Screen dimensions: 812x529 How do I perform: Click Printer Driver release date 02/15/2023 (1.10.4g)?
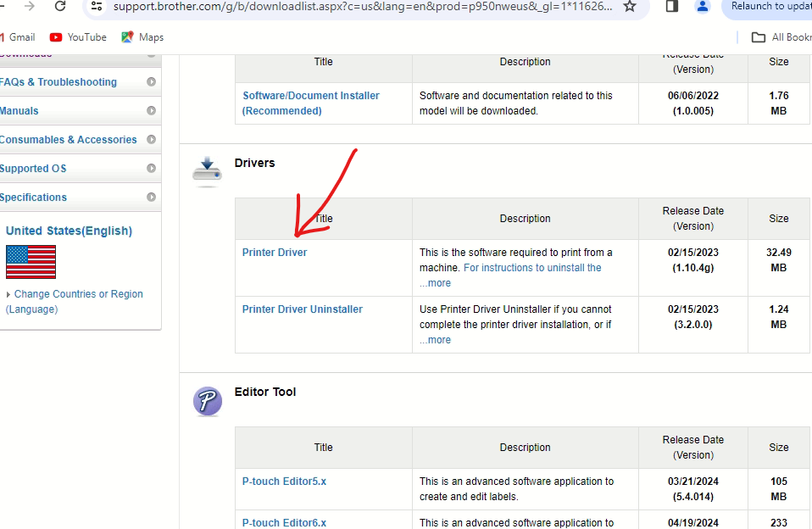tap(692, 260)
